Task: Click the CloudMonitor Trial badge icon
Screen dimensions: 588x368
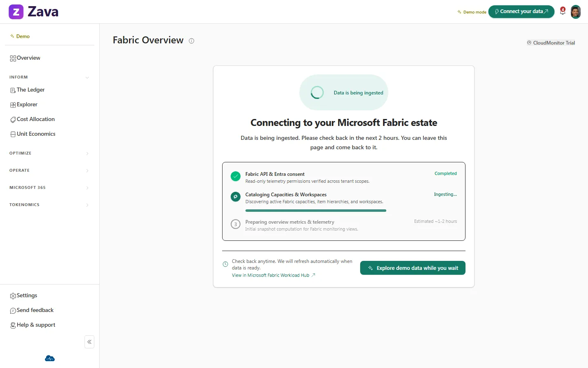Action: 529,43
